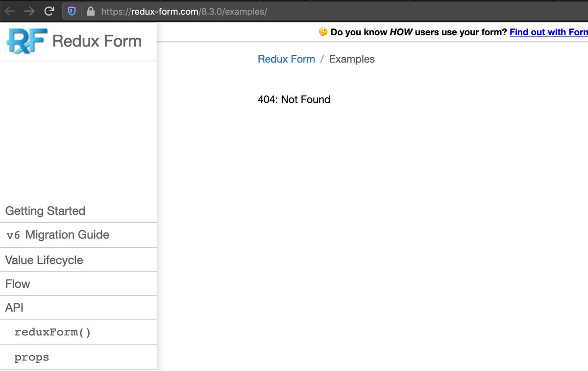This screenshot has height=371, width=588.
Task: Select Flow in the sidebar
Action: [x=78, y=284]
